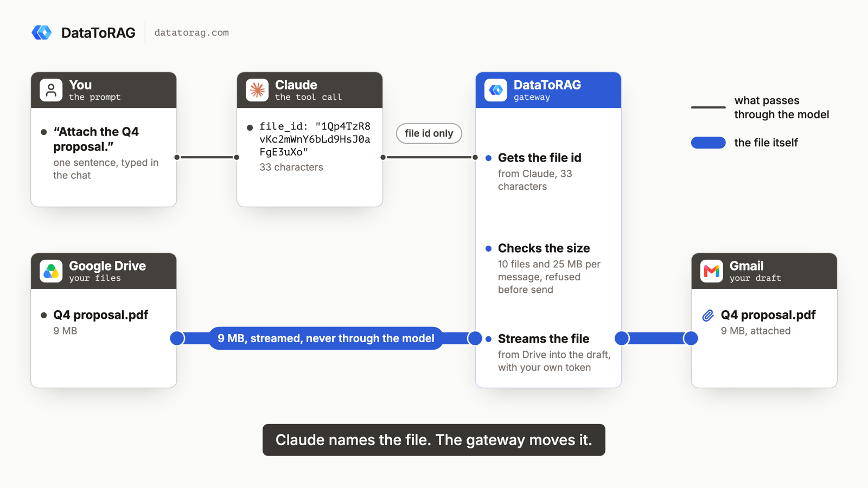Click the DataToRAG logo icon in header

42,33
